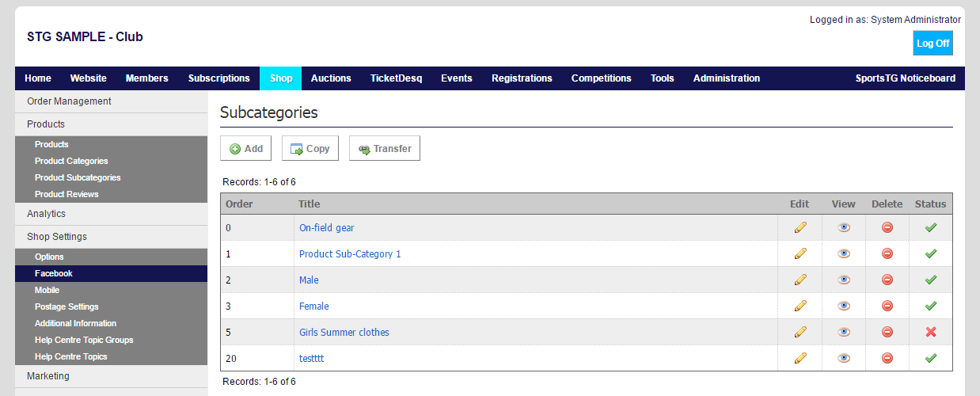Screen dimensions: 980x396
Task: View the Male subcategory with eye icon
Action: [844, 280]
